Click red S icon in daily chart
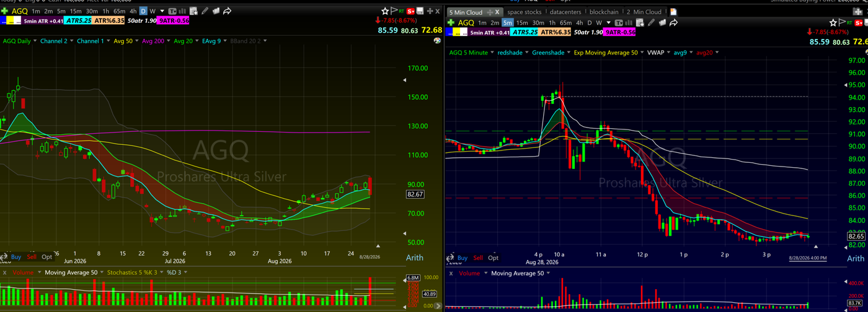 410,11
